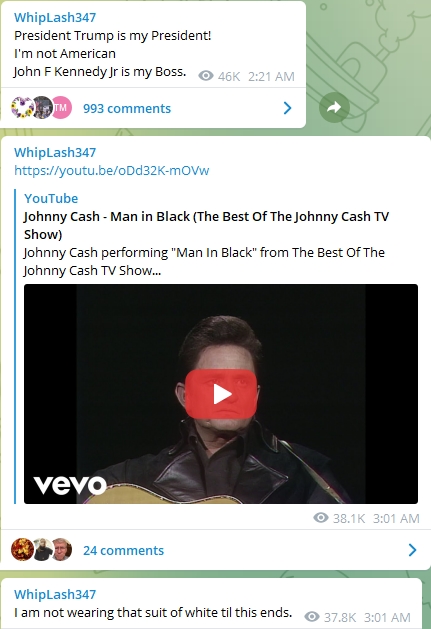This screenshot has height=629, width=431.
Task: Click the share forward arrow icon
Action: (334, 108)
